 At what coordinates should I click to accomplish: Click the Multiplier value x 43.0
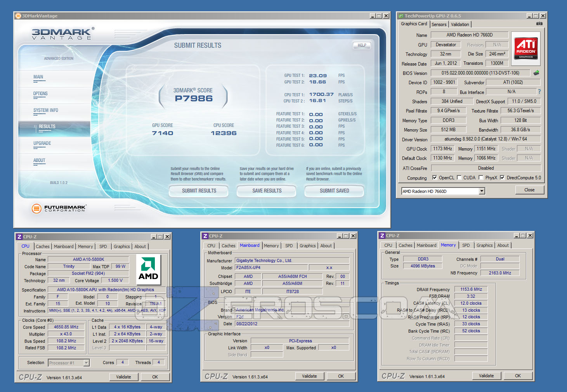click(66, 334)
